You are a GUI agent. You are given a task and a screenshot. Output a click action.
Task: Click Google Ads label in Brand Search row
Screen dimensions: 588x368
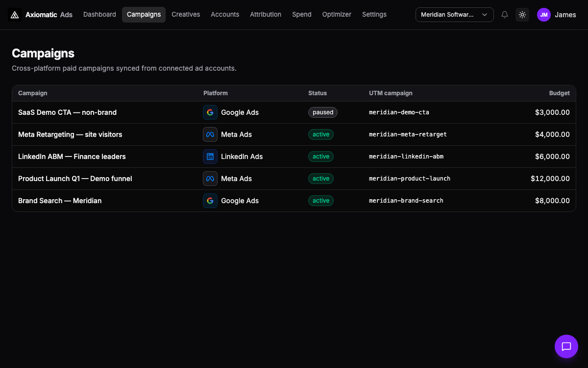point(240,201)
